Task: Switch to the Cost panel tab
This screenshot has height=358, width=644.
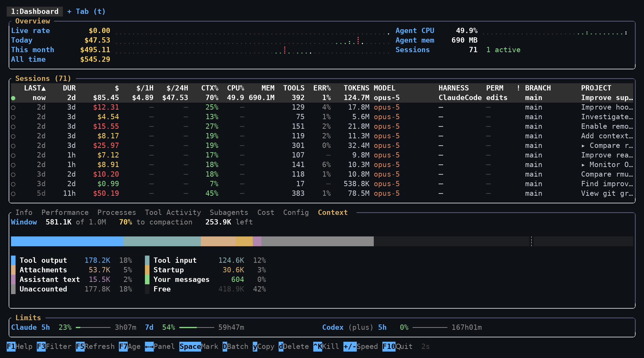Action: 266,213
